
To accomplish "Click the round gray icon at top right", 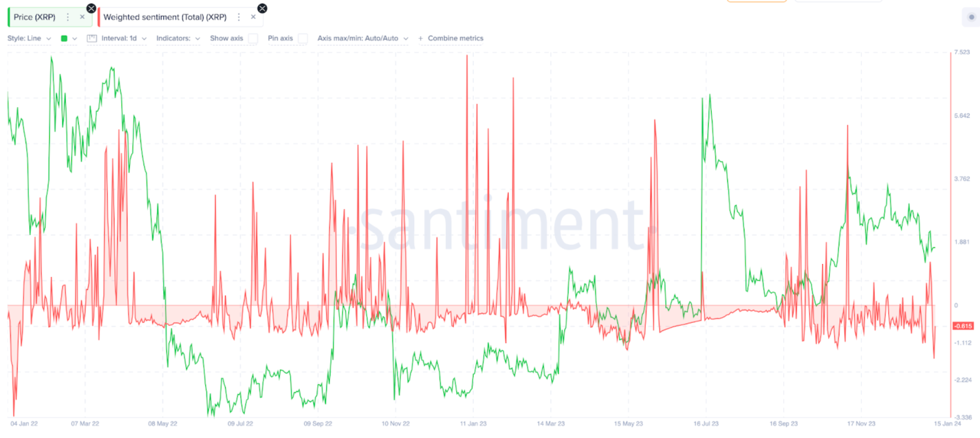I will point(971,17).
